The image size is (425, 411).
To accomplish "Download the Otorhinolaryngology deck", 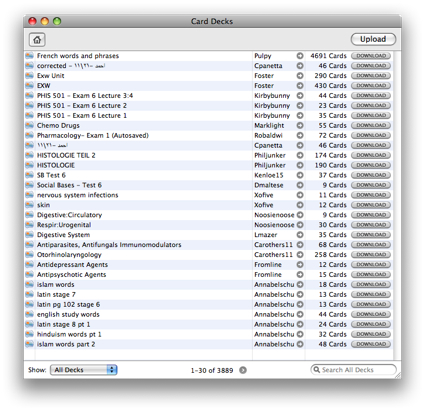I will [x=371, y=255].
